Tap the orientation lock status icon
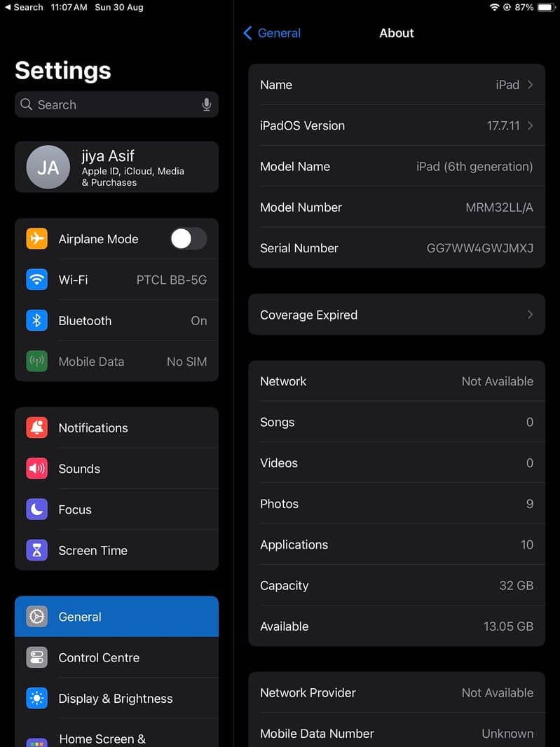 pyautogui.click(x=507, y=7)
